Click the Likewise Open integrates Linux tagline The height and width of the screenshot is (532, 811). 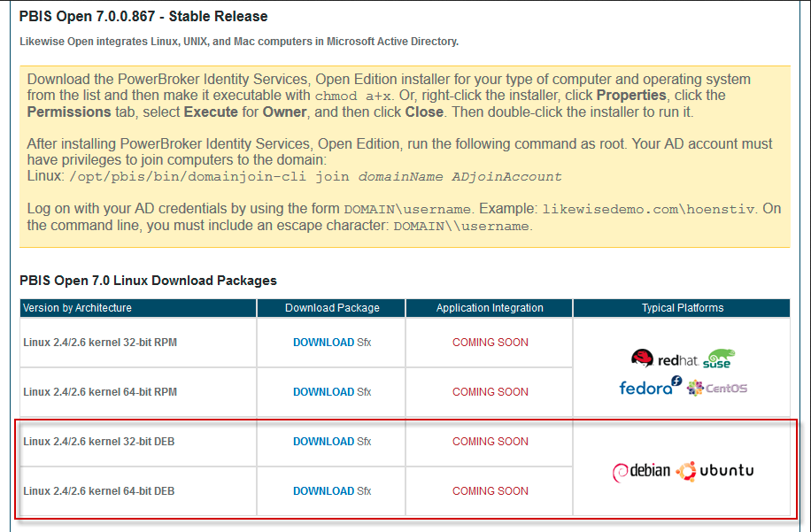[239, 42]
